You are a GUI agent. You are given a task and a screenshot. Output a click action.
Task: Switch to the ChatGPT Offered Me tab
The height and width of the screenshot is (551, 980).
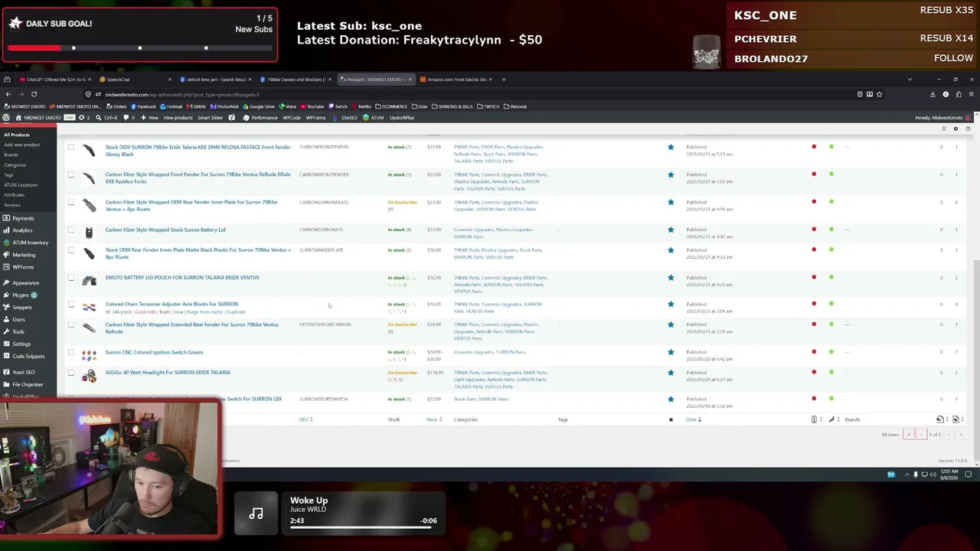55,80
